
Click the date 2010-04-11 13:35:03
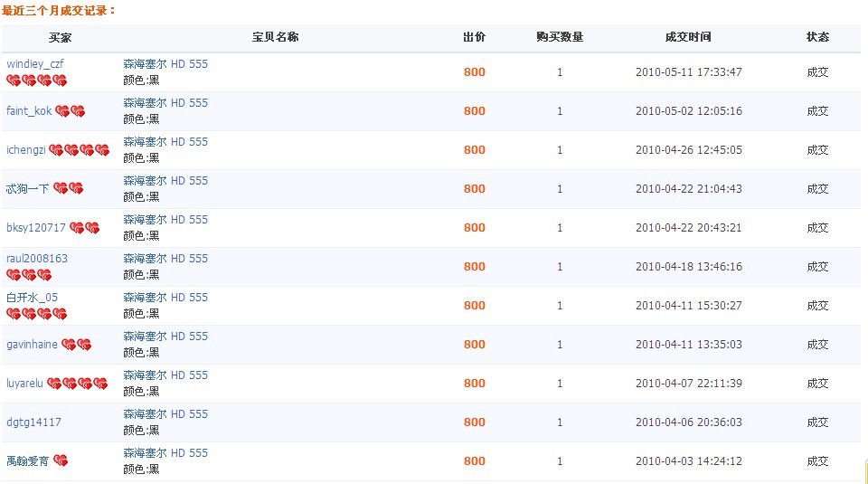pos(689,345)
